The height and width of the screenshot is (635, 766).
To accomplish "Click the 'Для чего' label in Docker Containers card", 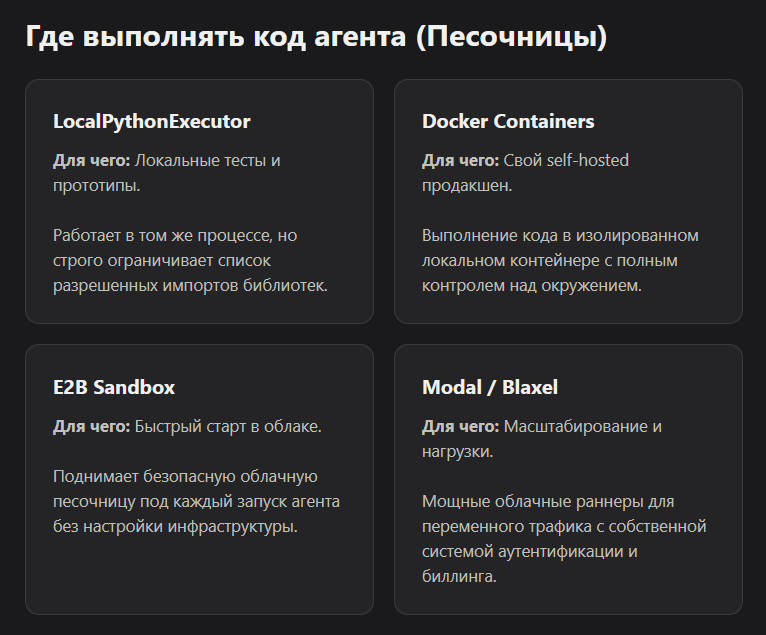I will click(x=460, y=160).
